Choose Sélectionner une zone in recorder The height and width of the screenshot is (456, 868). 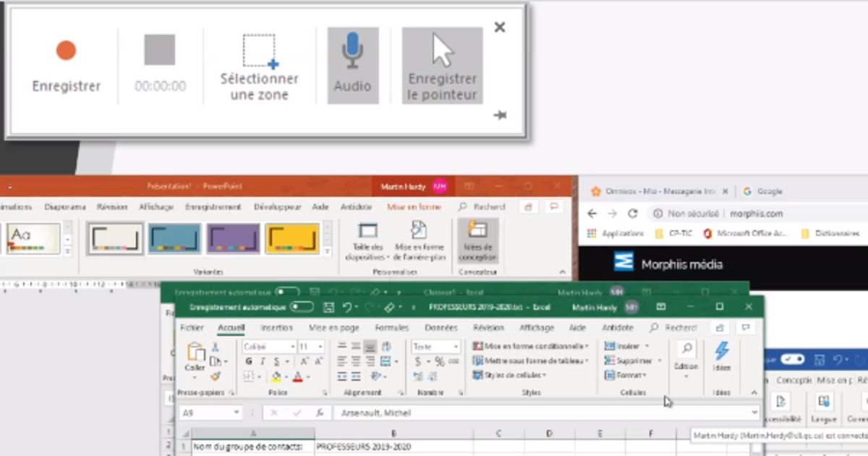click(x=259, y=66)
